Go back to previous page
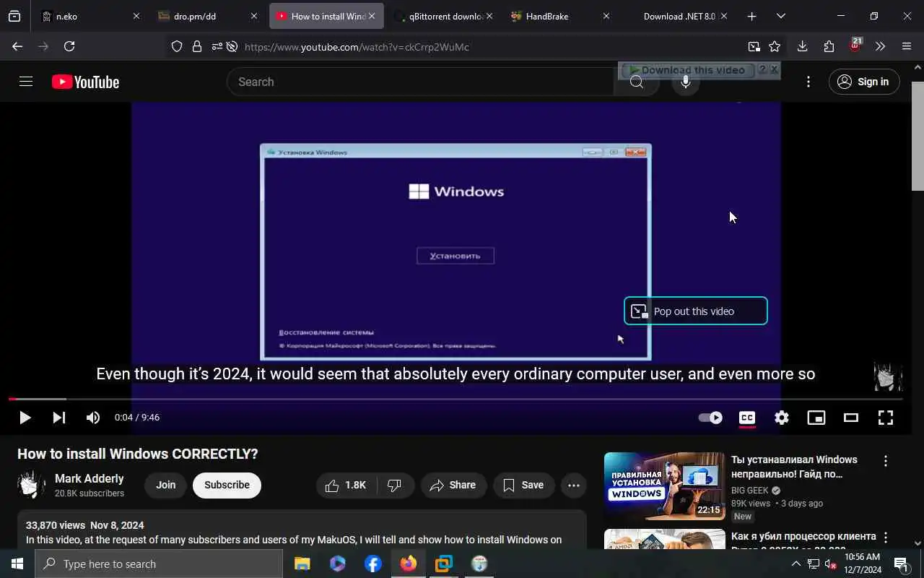This screenshot has height=578, width=924. (x=17, y=46)
